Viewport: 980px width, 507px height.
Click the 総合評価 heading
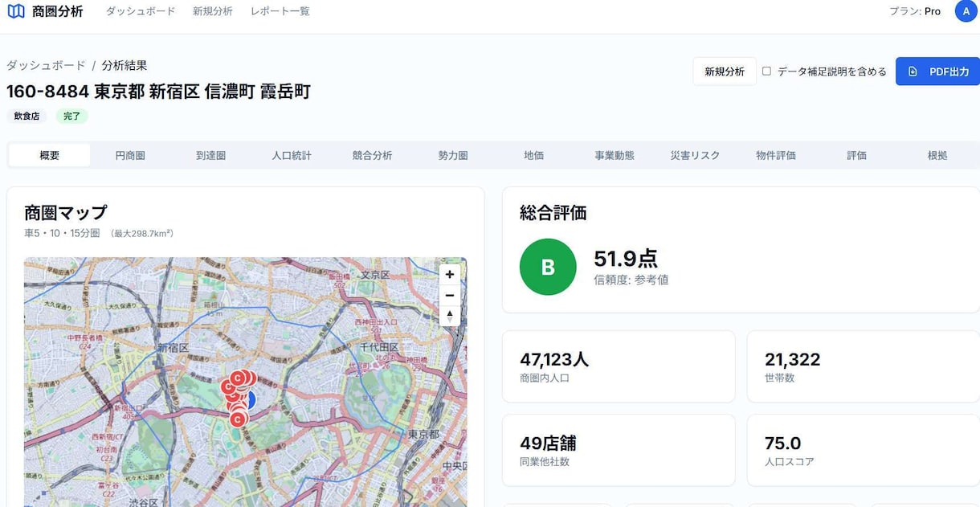(x=553, y=212)
